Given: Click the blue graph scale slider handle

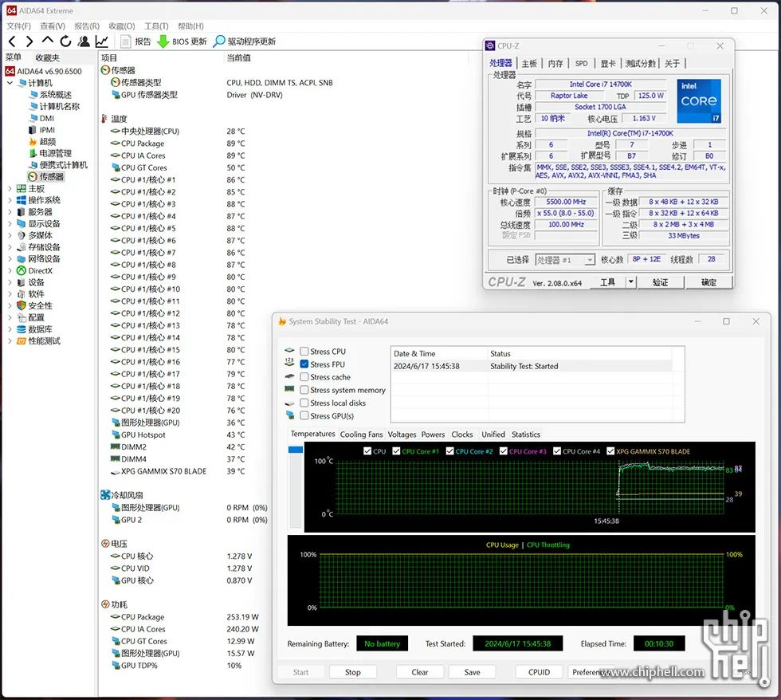Looking at the screenshot, I should (x=296, y=450).
